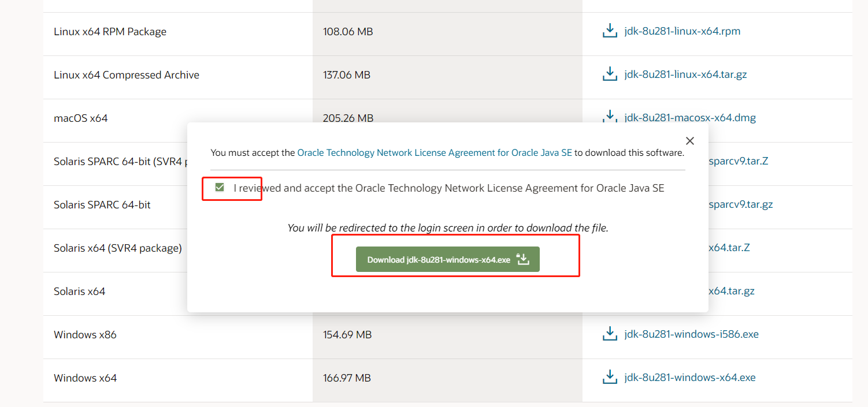Open the jdk-8u281-linux-x64.tar.gz file link

[685, 74]
